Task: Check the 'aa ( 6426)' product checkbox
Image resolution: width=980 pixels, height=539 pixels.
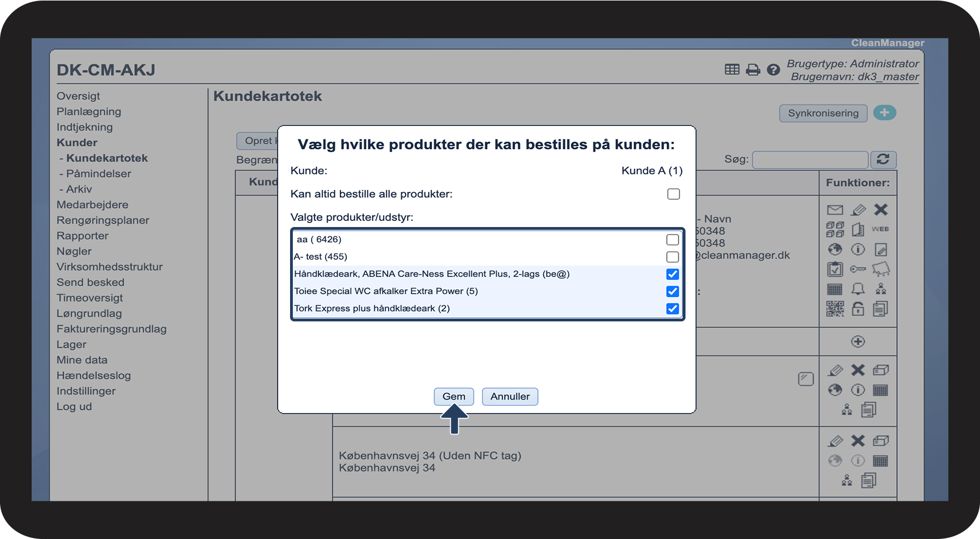Action: click(672, 239)
